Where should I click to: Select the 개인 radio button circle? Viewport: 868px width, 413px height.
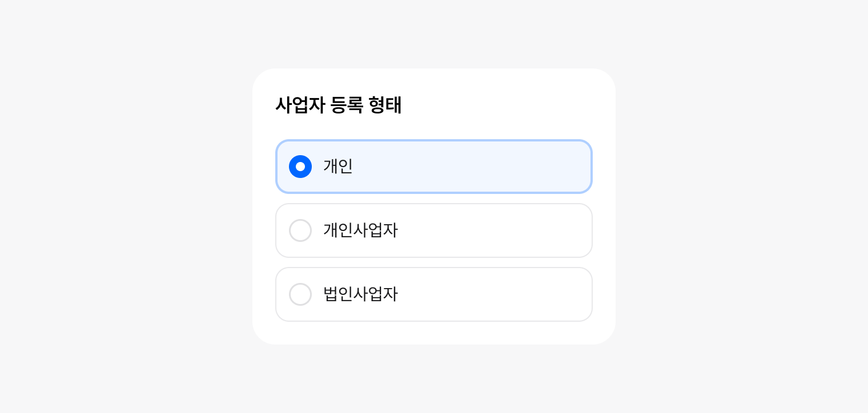[300, 167]
